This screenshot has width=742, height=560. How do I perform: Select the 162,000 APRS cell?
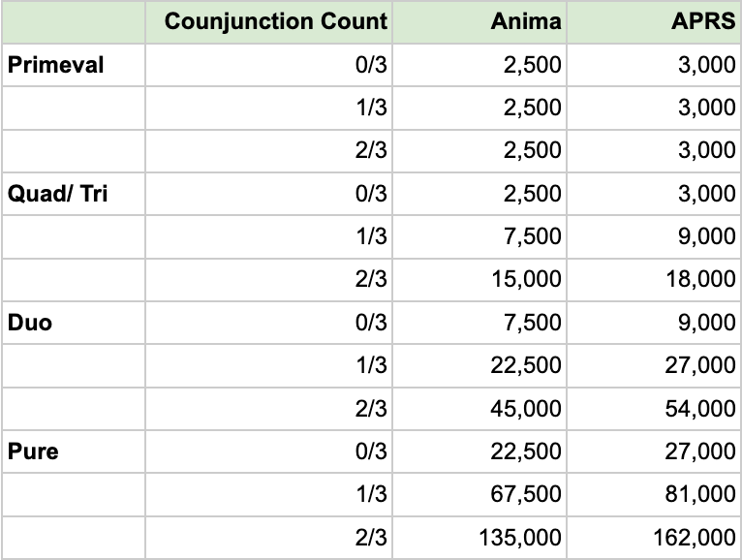point(654,538)
